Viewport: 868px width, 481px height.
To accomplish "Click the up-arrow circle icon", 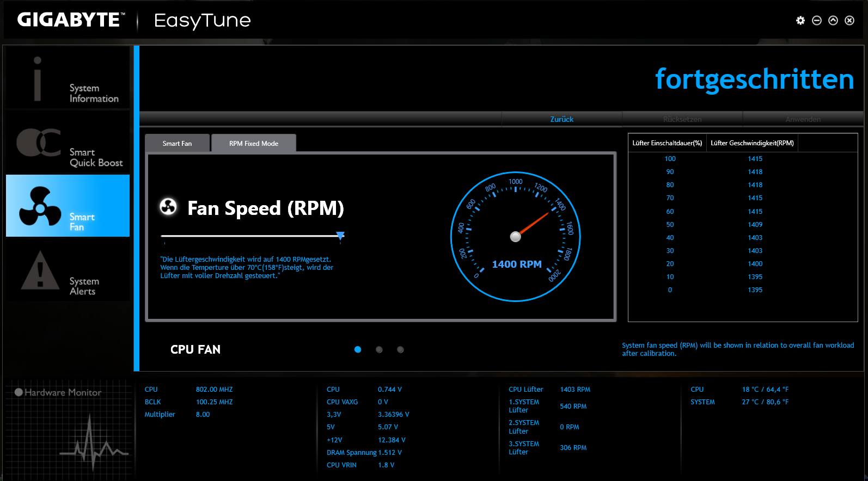I will pos(833,20).
